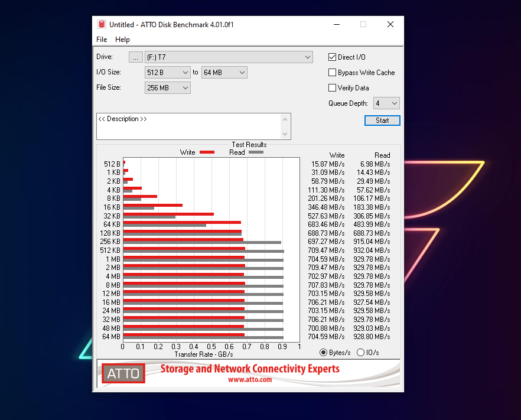Open the 512 B minimum I/O size dropdown

click(168, 73)
